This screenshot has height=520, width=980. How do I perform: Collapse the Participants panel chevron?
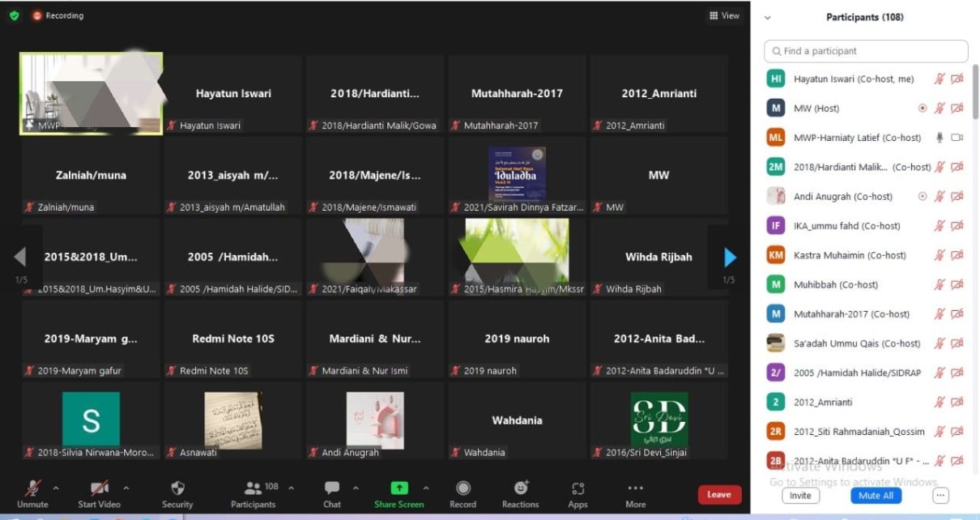pos(768,17)
